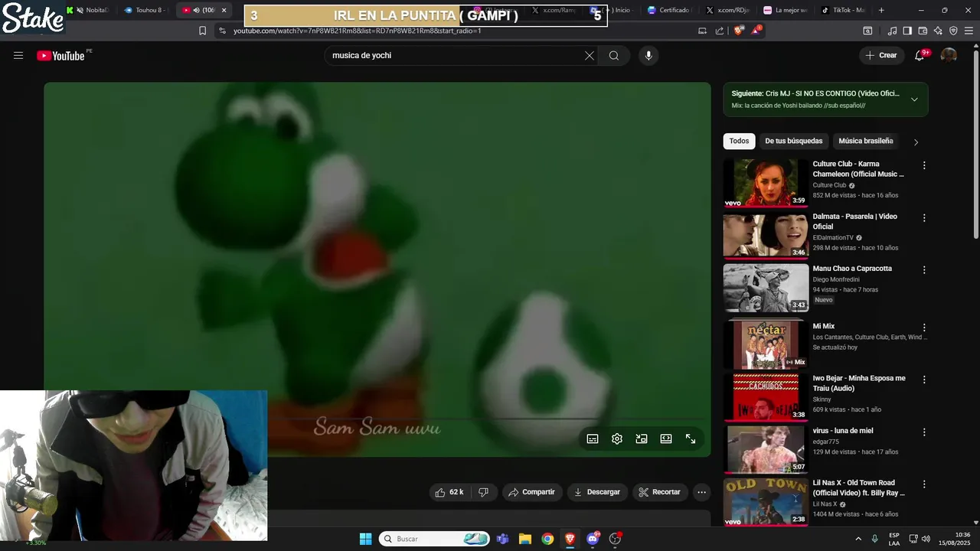Expand the Siguiente mix playlist panel
Image resolution: width=980 pixels, height=551 pixels.
914,99
